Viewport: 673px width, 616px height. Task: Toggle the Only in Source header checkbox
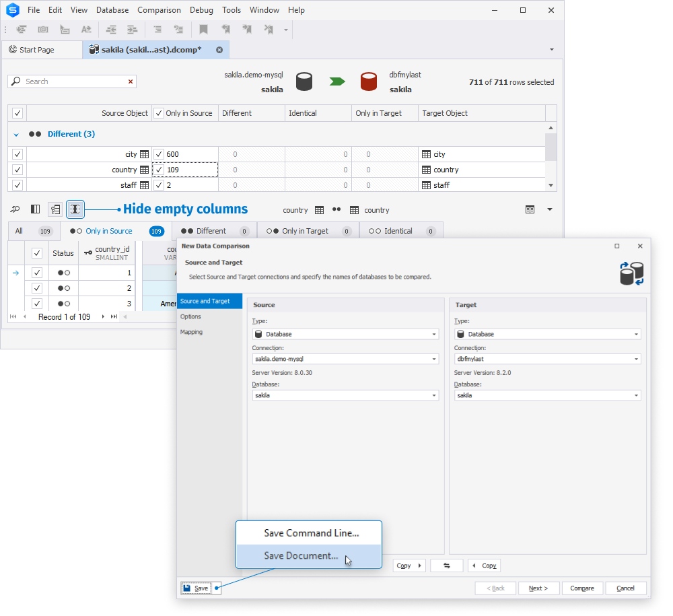pos(159,113)
